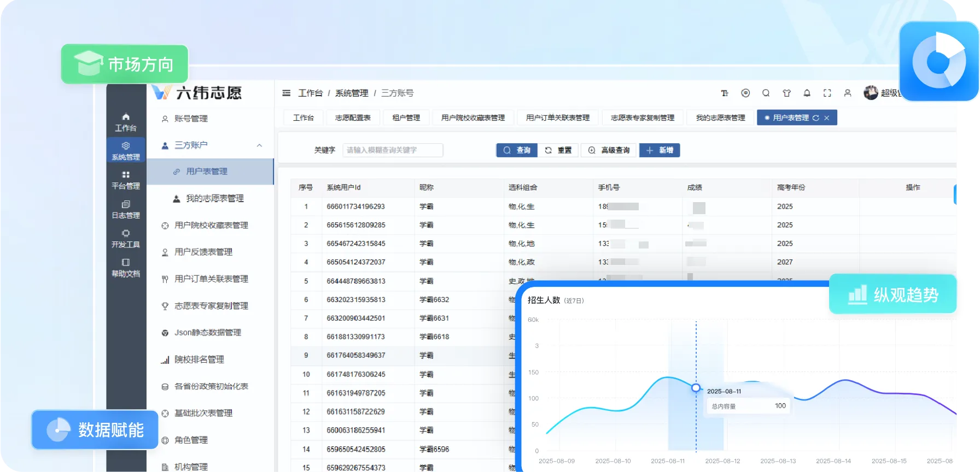Image resolution: width=980 pixels, height=472 pixels.
Task: Click the chart data point for 2025-08-11
Action: (x=696, y=388)
